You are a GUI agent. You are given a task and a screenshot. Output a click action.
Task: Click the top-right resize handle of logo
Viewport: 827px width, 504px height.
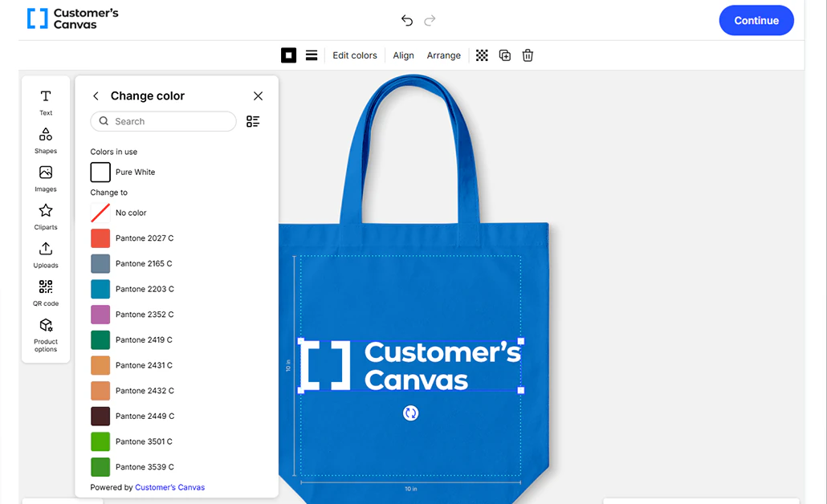coord(521,341)
